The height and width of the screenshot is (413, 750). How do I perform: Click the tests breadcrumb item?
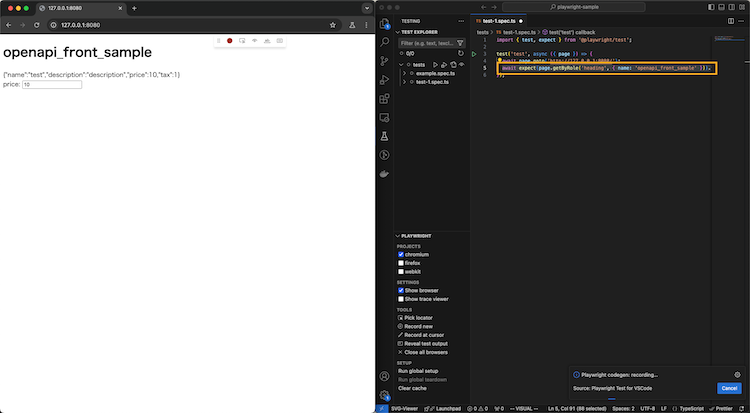[483, 33]
